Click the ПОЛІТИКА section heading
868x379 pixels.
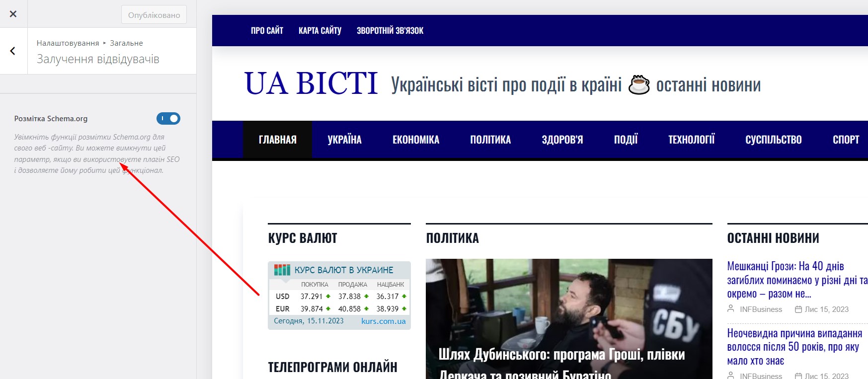[x=453, y=238]
